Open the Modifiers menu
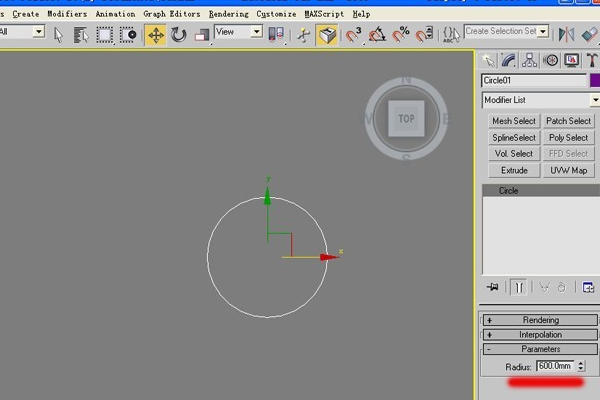Screen dimensions: 600x400 pos(67,14)
